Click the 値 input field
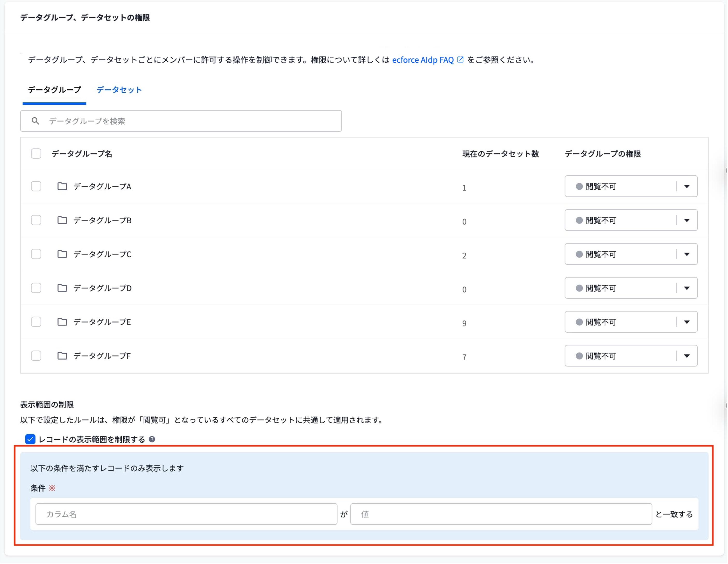The image size is (728, 564). [x=501, y=514]
